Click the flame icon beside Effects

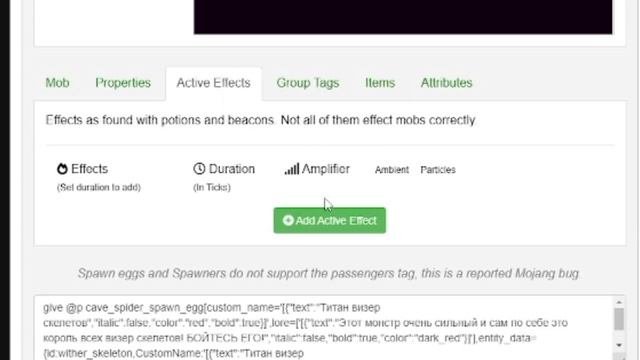(x=62, y=169)
